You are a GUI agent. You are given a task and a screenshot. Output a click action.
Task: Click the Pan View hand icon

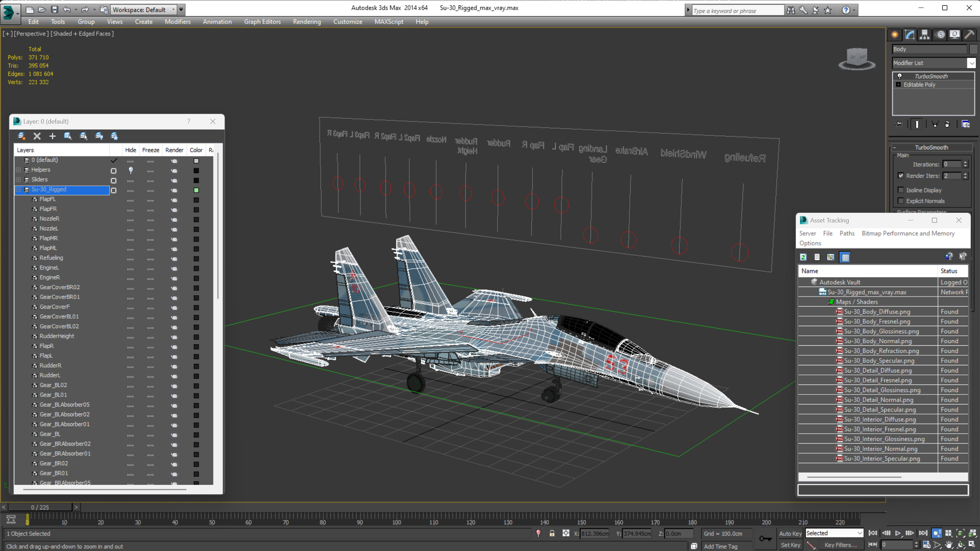tap(949, 544)
